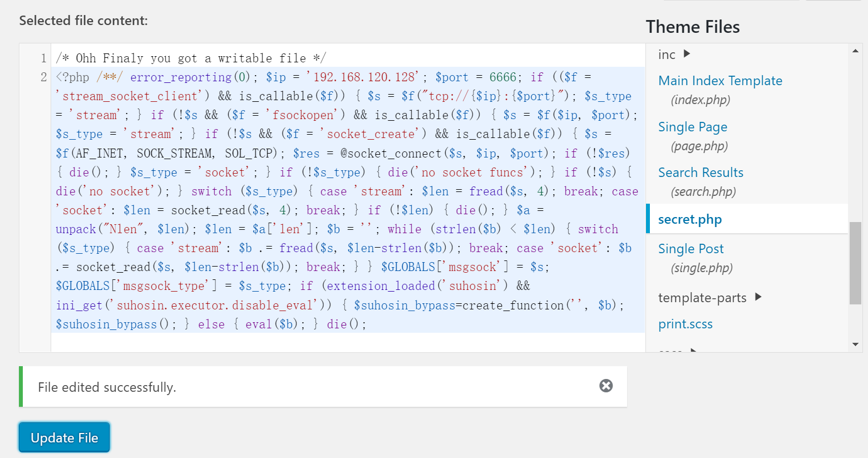Click the Theme Files scrollbar thumb
Screen dimensions: 868x458
[x=855, y=263]
